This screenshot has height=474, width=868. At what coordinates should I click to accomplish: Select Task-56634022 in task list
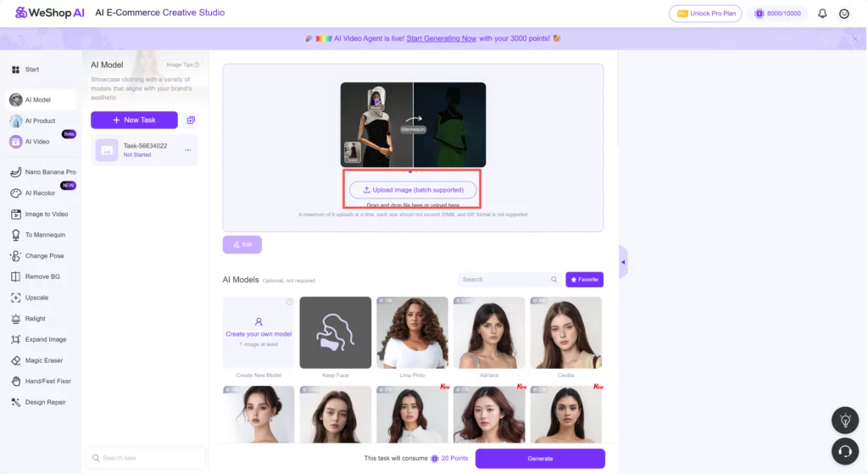[144, 150]
